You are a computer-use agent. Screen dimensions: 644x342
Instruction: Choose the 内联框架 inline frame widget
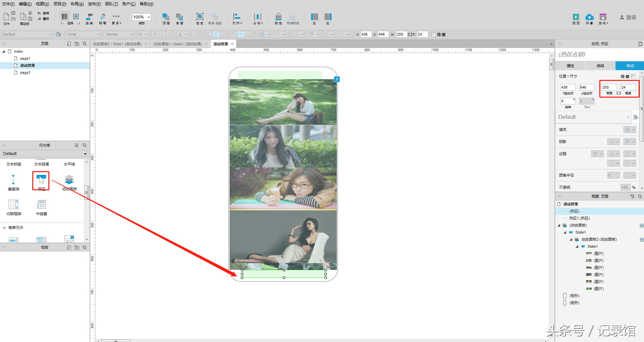(x=13, y=207)
